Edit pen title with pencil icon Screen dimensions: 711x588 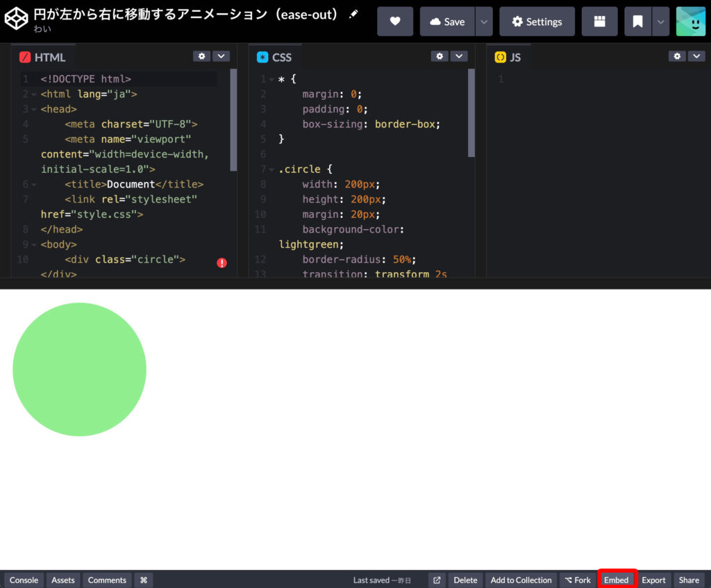point(353,15)
